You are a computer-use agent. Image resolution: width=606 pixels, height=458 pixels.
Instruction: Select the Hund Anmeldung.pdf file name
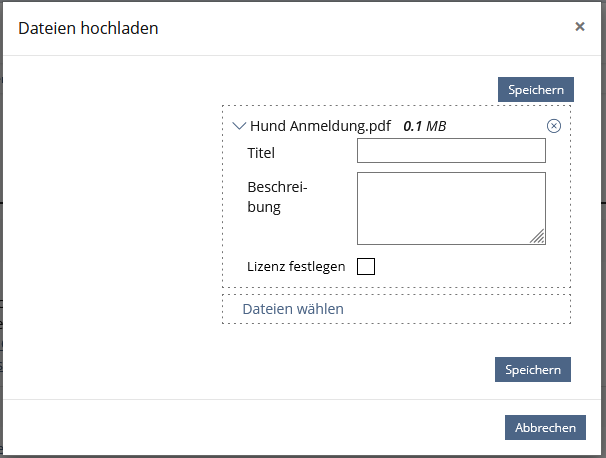pyautogui.click(x=320, y=126)
